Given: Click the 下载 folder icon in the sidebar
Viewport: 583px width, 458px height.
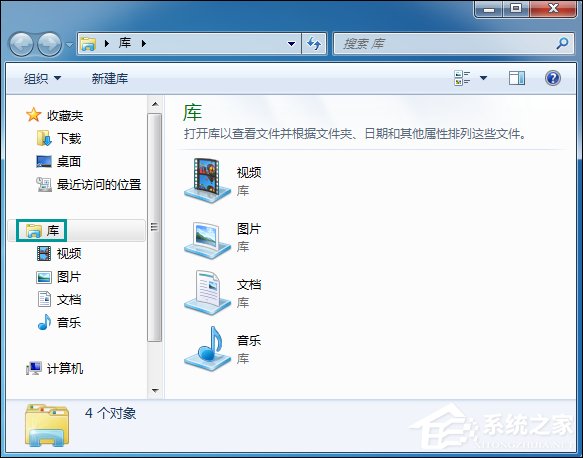Looking at the screenshot, I should pyautogui.click(x=44, y=138).
